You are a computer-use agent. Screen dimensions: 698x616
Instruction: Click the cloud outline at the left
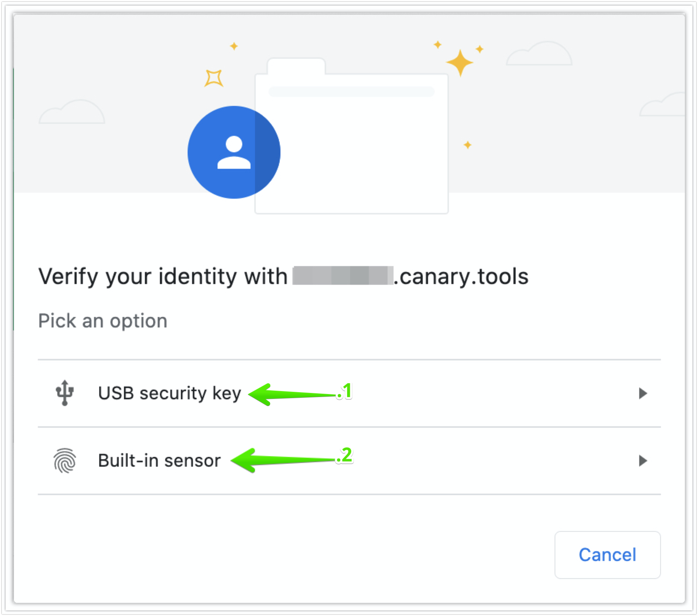[72, 112]
